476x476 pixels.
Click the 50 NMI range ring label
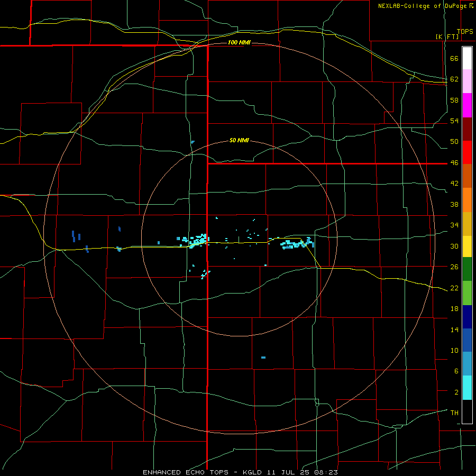[239, 140]
